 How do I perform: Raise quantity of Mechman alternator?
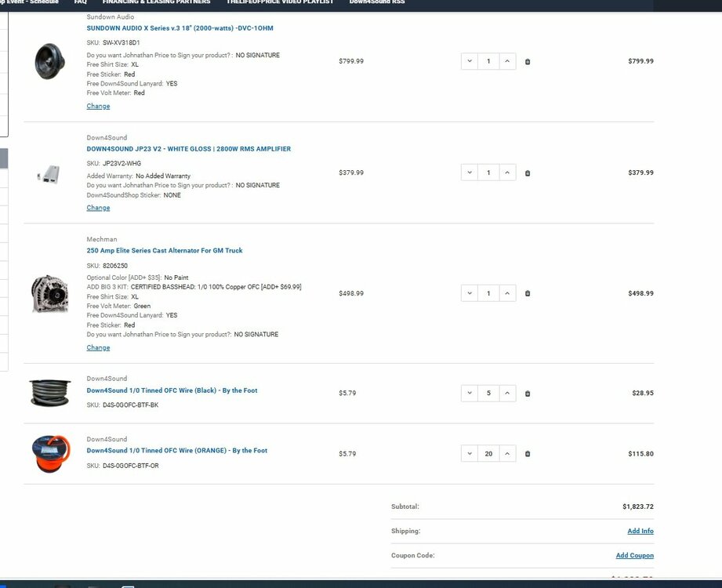[507, 293]
